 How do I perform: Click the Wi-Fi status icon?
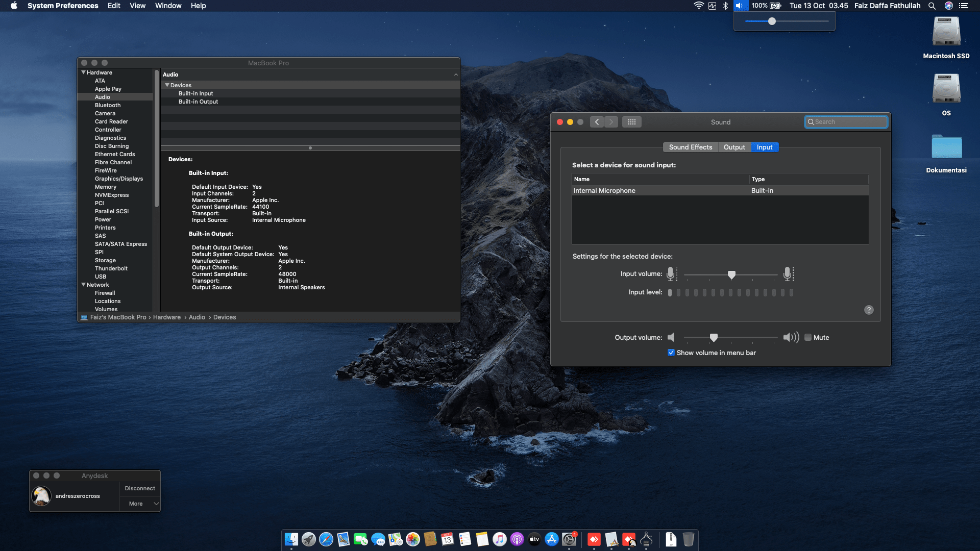[698, 6]
